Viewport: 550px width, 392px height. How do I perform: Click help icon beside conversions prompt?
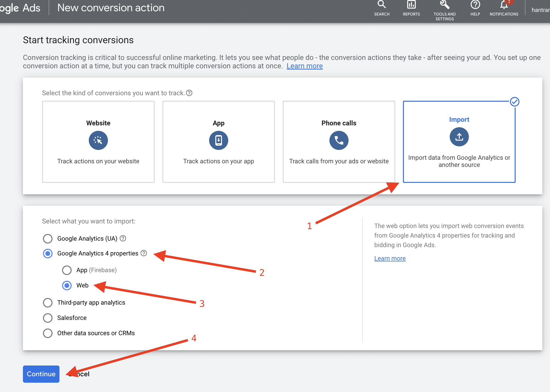(x=189, y=93)
